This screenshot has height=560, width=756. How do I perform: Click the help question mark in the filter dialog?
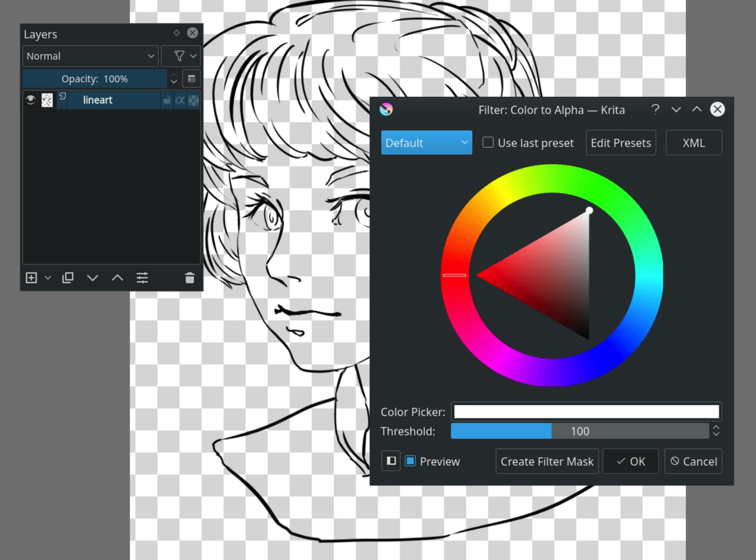pyautogui.click(x=655, y=110)
